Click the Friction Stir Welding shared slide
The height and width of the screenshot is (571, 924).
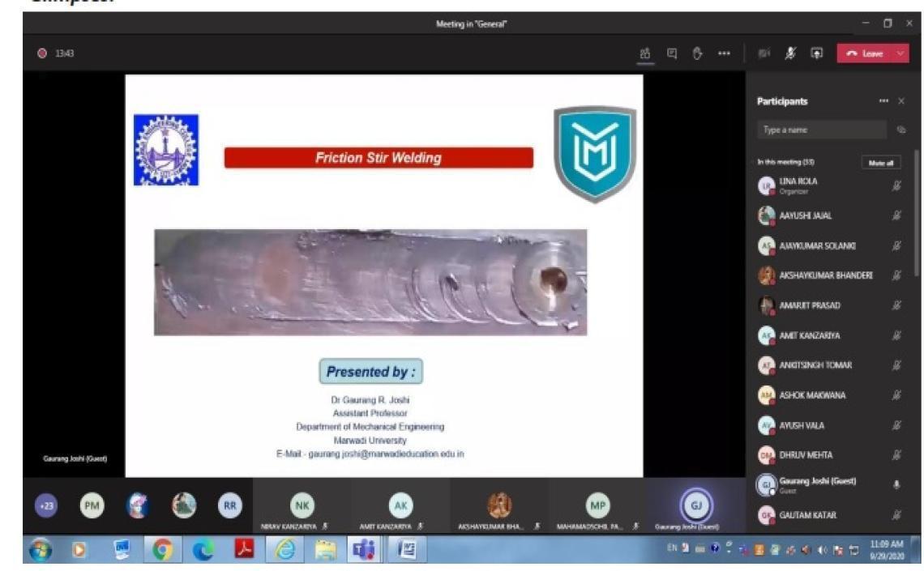(x=384, y=275)
